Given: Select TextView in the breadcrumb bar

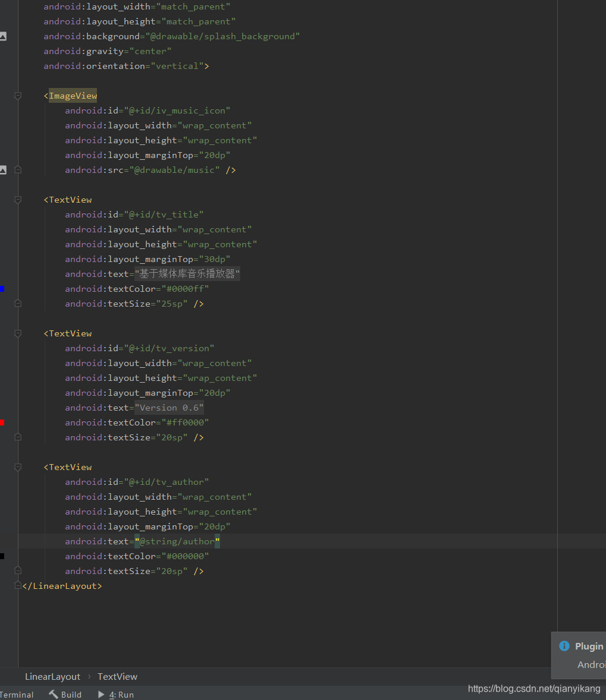Looking at the screenshot, I should point(118,677).
